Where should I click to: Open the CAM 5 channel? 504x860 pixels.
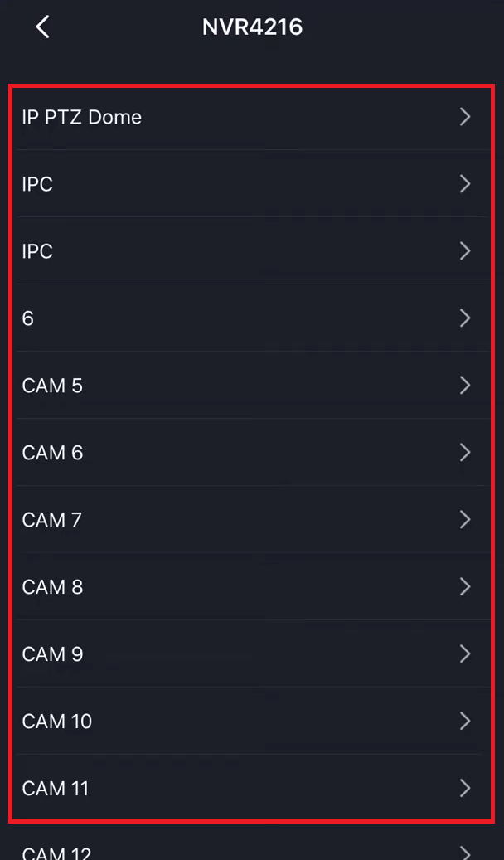52,386
